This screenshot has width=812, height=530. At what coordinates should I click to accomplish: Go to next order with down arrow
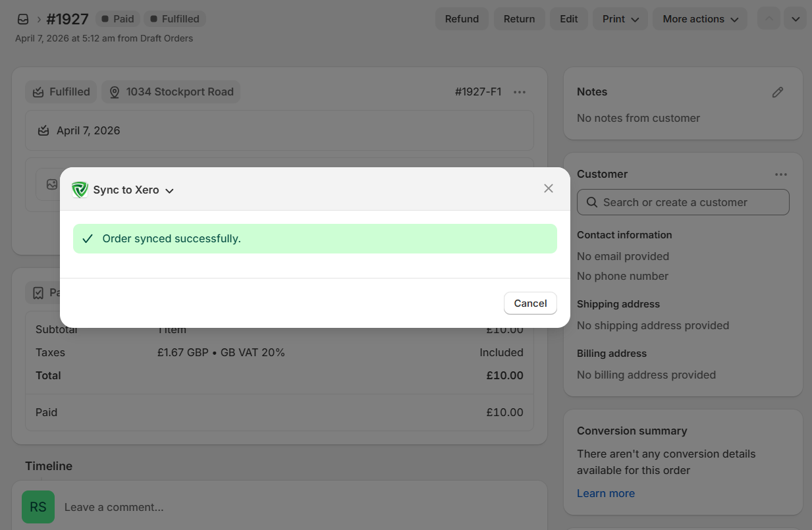[795, 19]
